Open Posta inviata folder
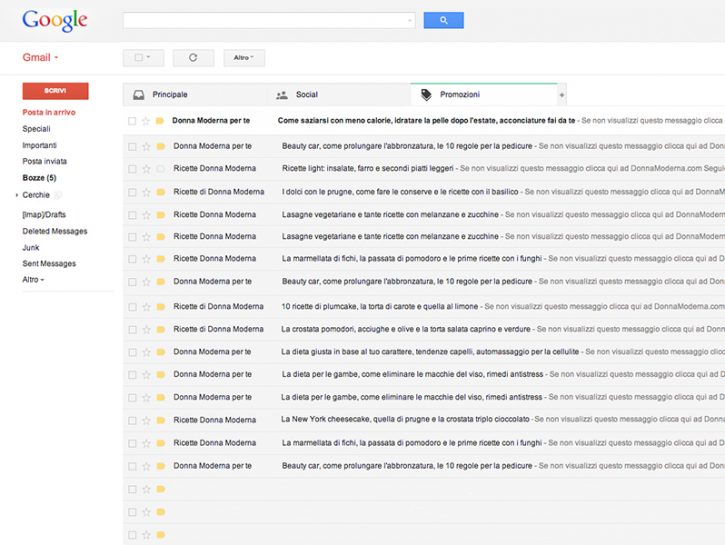Viewport: 725px width, 545px height. [44, 161]
